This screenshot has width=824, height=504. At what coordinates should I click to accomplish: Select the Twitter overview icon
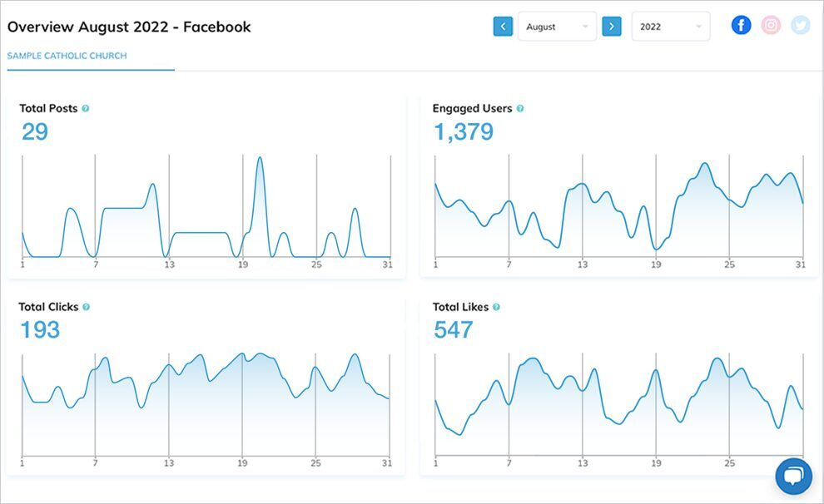point(800,24)
